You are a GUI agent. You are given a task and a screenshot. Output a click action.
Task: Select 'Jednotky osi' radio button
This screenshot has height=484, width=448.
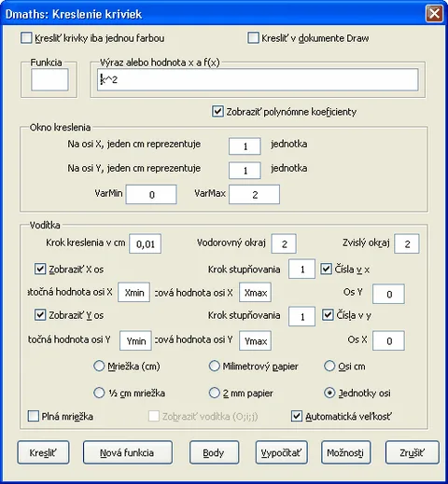pos(329,393)
